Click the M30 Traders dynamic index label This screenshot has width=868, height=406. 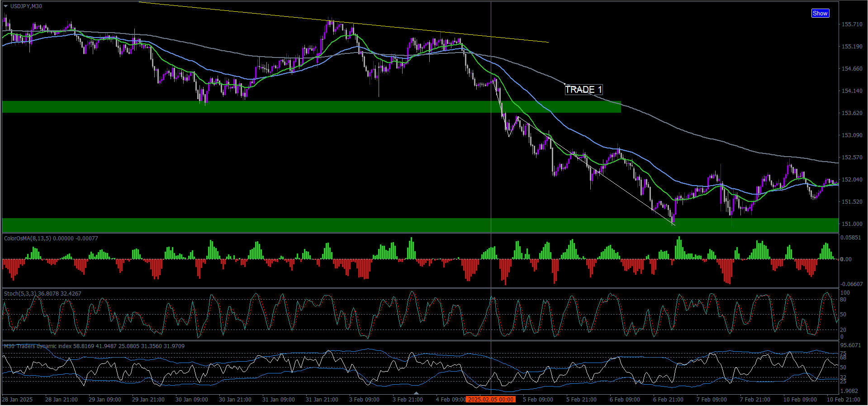[38, 346]
